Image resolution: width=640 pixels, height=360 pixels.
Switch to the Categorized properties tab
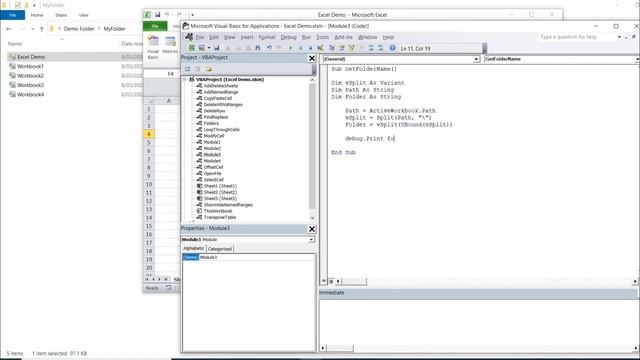tap(220, 249)
